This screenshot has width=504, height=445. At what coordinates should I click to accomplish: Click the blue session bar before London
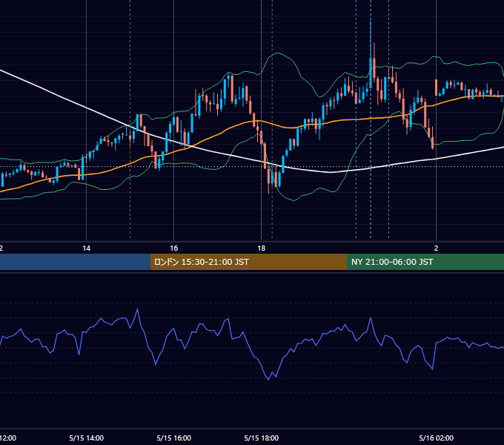click(x=75, y=262)
